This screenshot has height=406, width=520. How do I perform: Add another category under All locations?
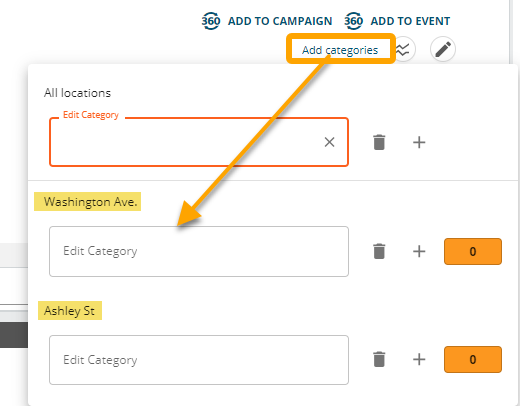click(419, 142)
